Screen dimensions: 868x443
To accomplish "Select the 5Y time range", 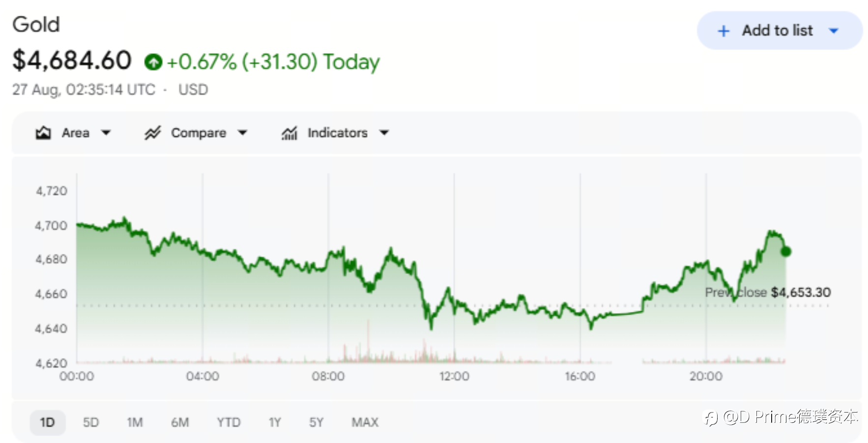I will 316,422.
